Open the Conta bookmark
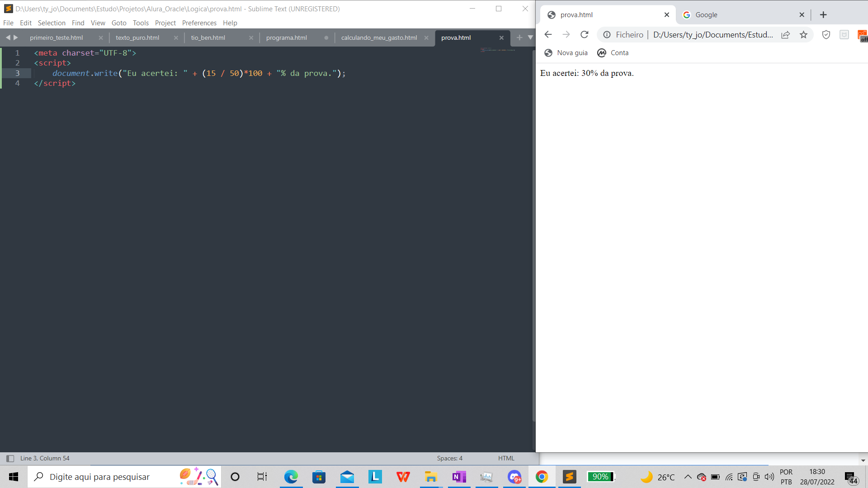The image size is (868, 488). pos(613,53)
